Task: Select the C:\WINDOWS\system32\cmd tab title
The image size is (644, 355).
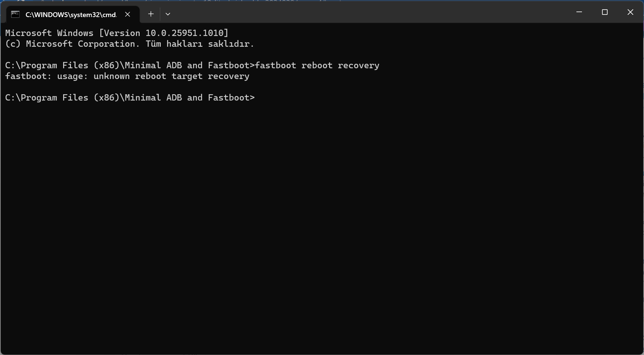Action: click(x=71, y=14)
